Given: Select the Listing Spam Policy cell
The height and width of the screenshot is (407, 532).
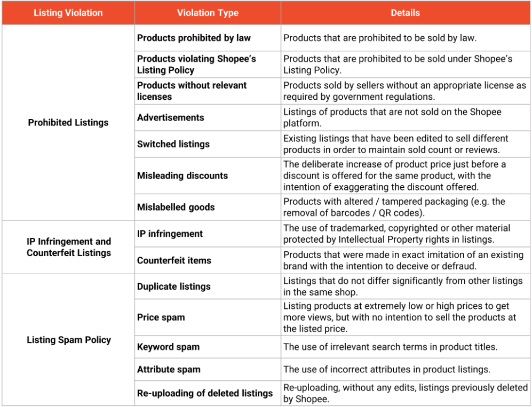Looking at the screenshot, I should pyautogui.click(x=69, y=340).
